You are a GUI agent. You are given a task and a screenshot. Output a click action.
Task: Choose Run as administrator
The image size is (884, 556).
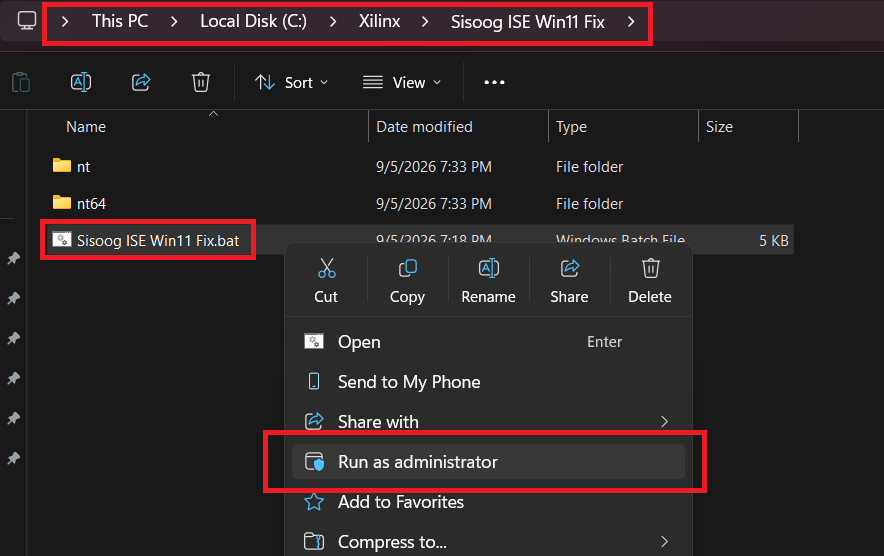tap(488, 462)
